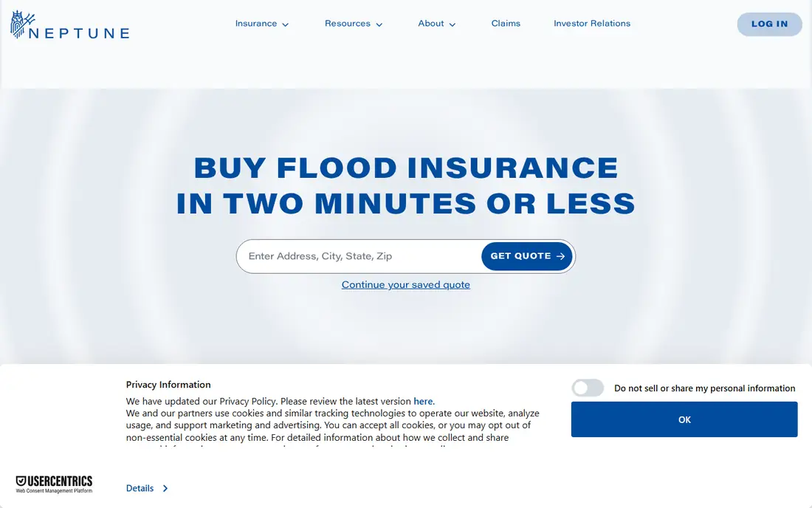
Task: Open the Insurance dropdown menu
Action: click(x=262, y=24)
